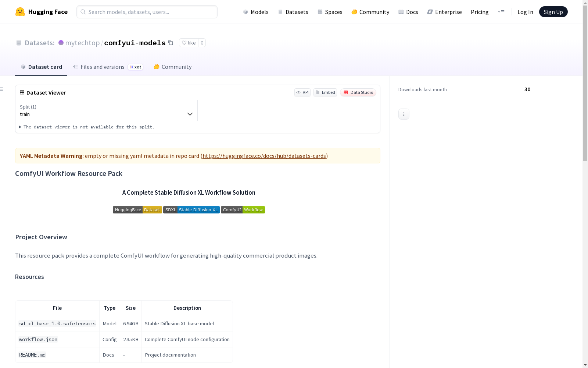This screenshot has height=368, width=588.
Task: Click the 2.35KB size cell
Action: pyautogui.click(x=131, y=339)
